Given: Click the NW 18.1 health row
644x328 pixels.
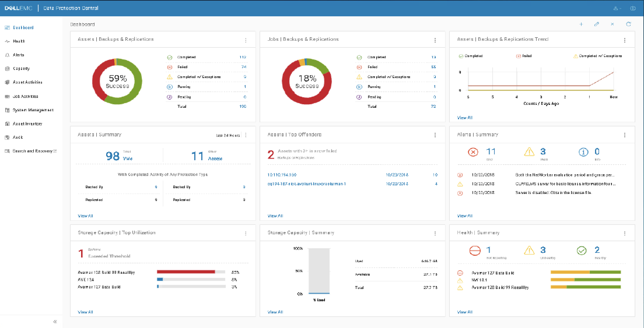Looking at the screenshot, I should [539, 280].
